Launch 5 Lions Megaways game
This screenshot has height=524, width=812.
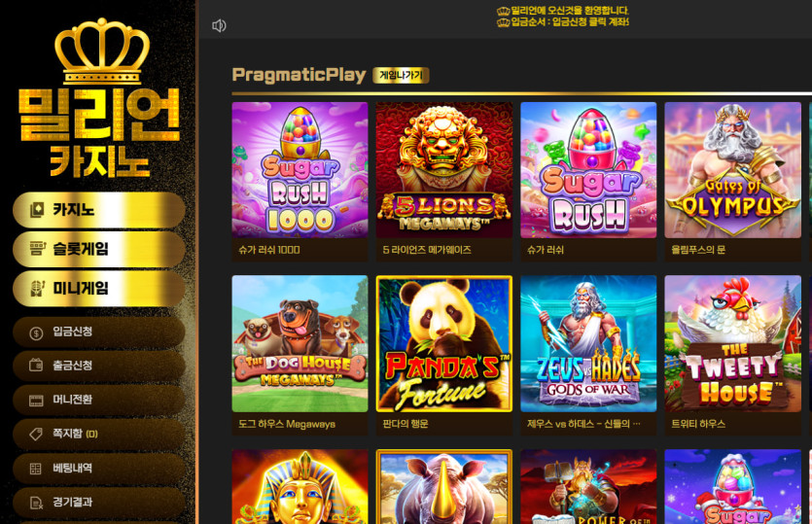(x=443, y=170)
